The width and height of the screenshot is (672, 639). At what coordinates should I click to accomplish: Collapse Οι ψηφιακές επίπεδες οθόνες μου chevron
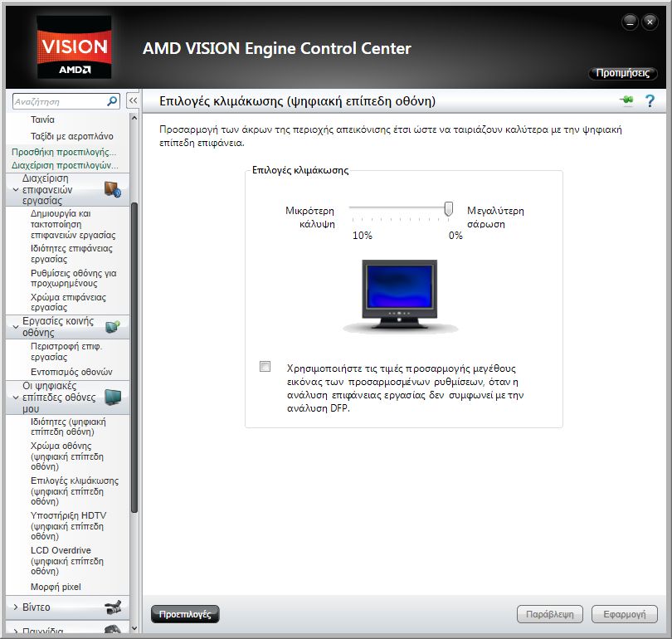point(16,398)
